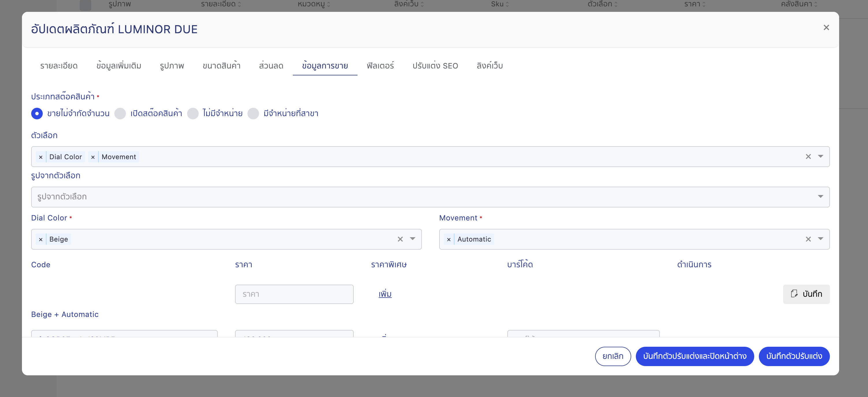Switch to the ปรับแต่ง SEO tab

pos(435,66)
